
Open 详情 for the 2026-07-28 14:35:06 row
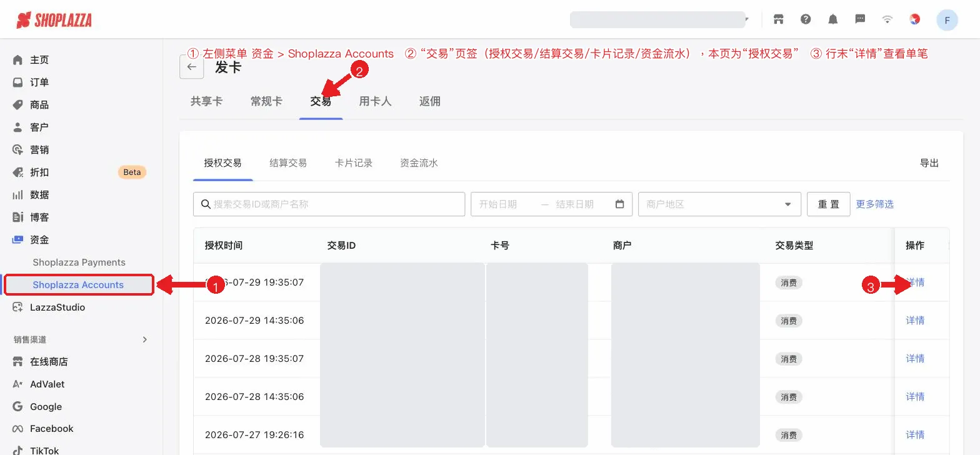click(x=915, y=397)
